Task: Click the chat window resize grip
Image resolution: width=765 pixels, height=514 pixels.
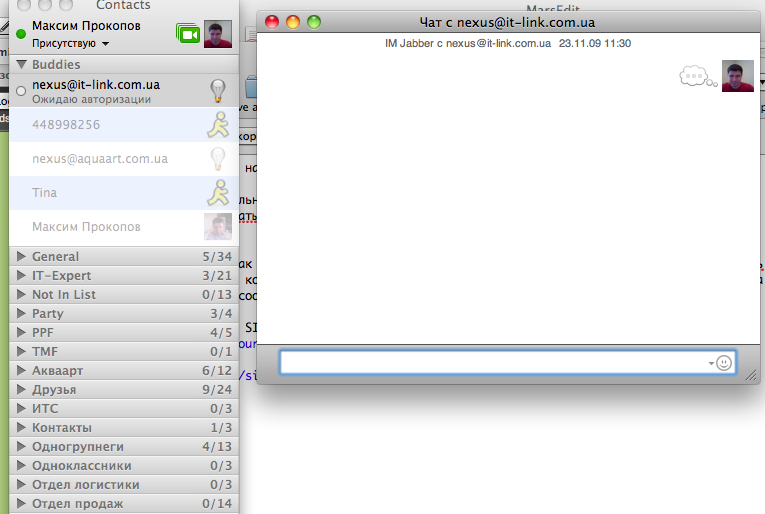Action: tap(751, 375)
